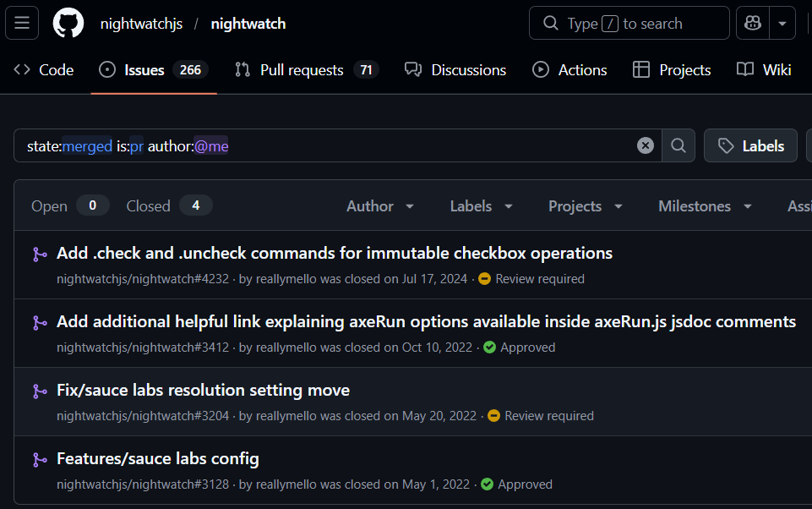Click the search magnifier in the filter bar
This screenshot has height=509, width=812.
(x=678, y=145)
